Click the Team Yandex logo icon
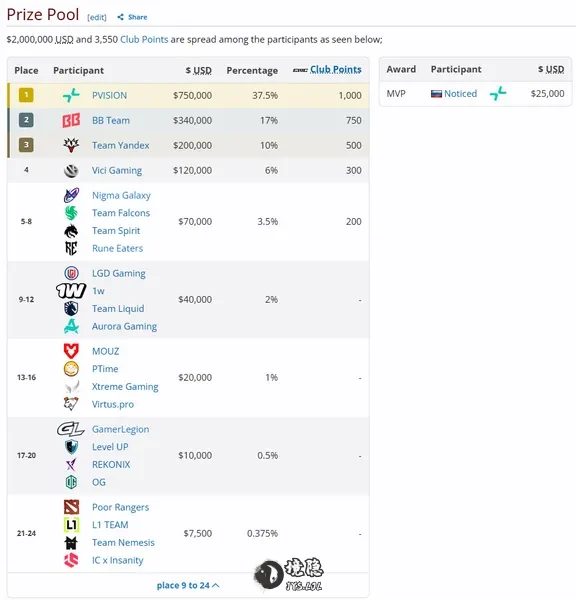Viewport: 576px width, 600px height. coord(71,145)
